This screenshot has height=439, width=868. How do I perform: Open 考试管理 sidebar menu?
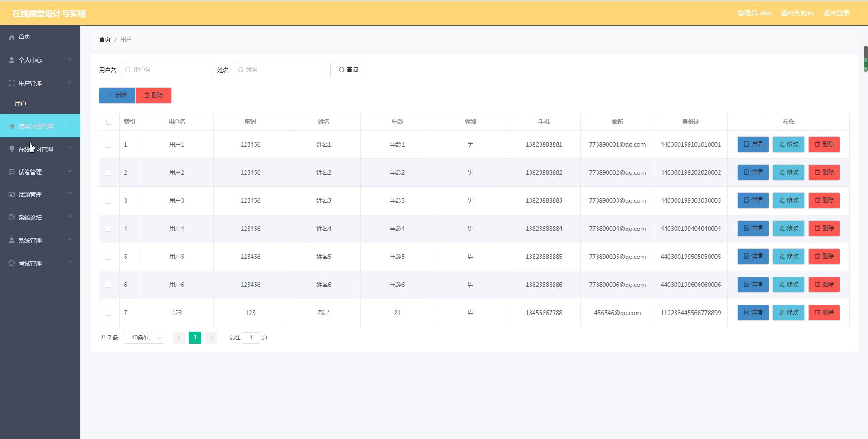pos(40,263)
